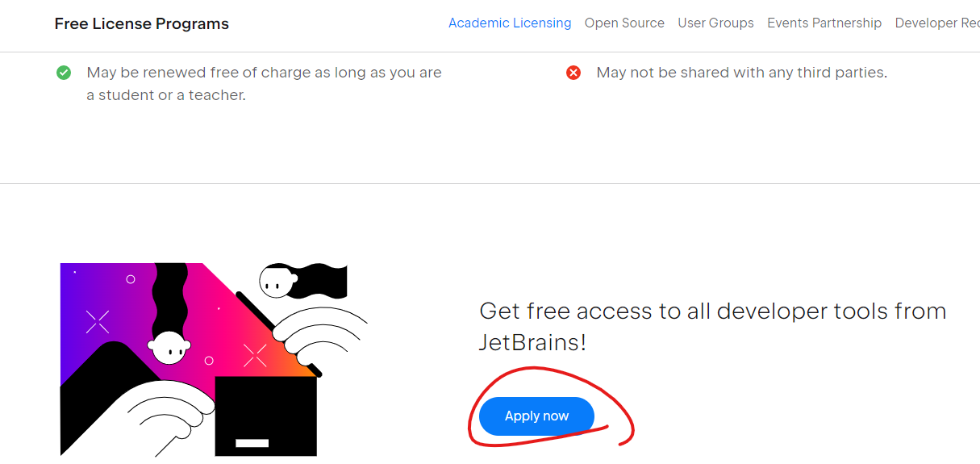The height and width of the screenshot is (464, 980).
Task: Open the partially visible Developer tab
Action: coord(937,23)
